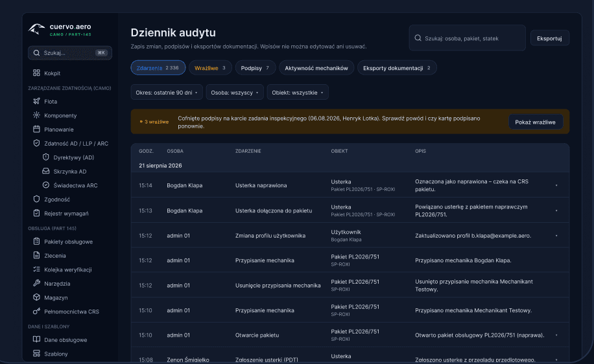Click the Eksportuj button

pyautogui.click(x=549, y=38)
